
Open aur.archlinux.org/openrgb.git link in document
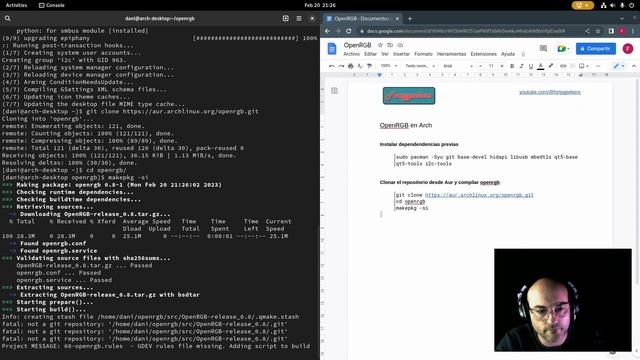point(479,195)
